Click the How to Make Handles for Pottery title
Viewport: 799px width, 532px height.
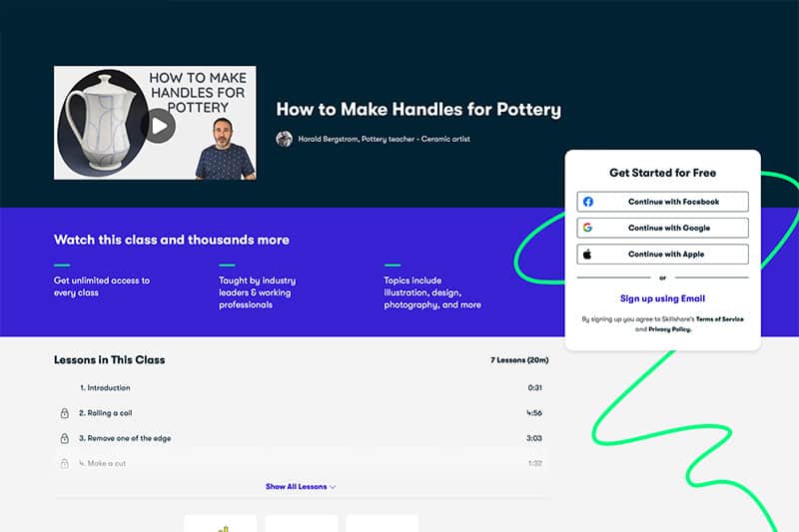click(x=418, y=110)
